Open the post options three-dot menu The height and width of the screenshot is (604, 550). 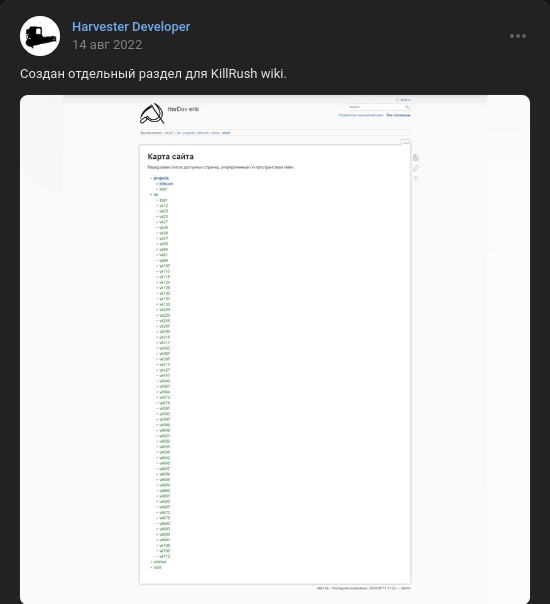tap(518, 36)
